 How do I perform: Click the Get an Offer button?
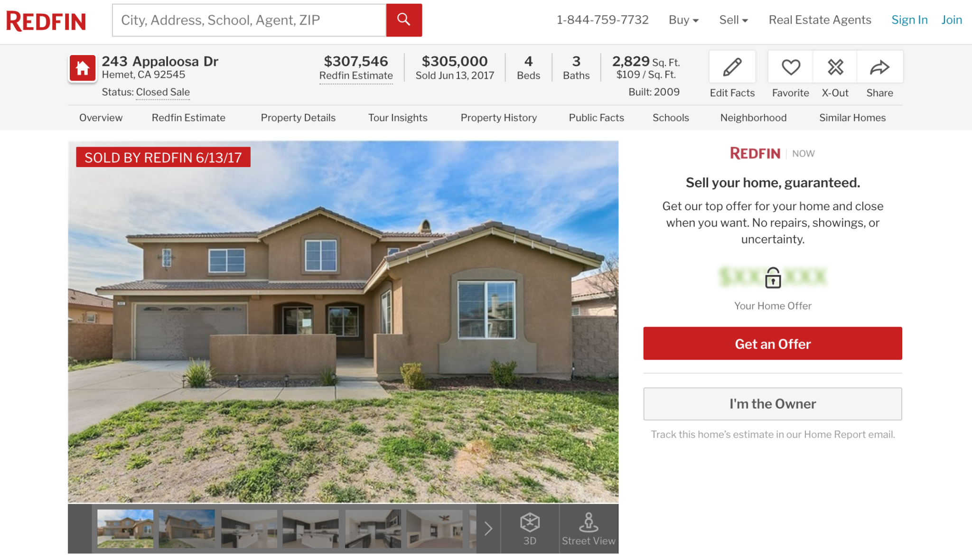[x=772, y=343]
